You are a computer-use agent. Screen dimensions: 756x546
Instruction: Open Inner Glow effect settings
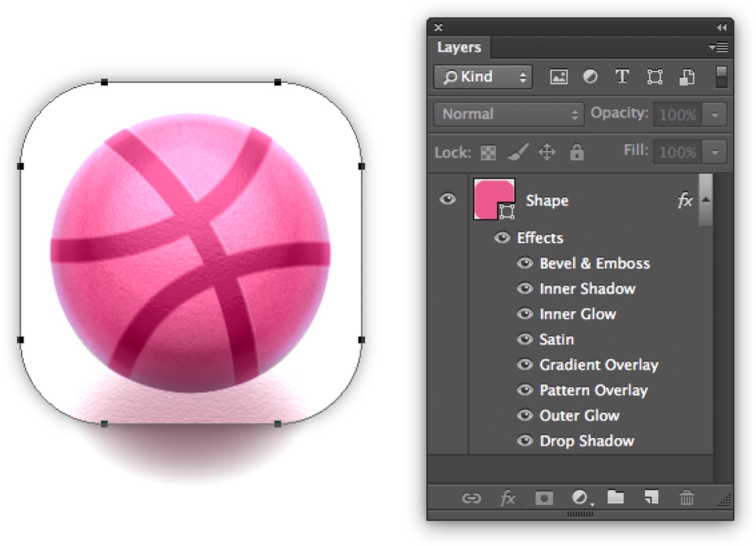pos(578,314)
